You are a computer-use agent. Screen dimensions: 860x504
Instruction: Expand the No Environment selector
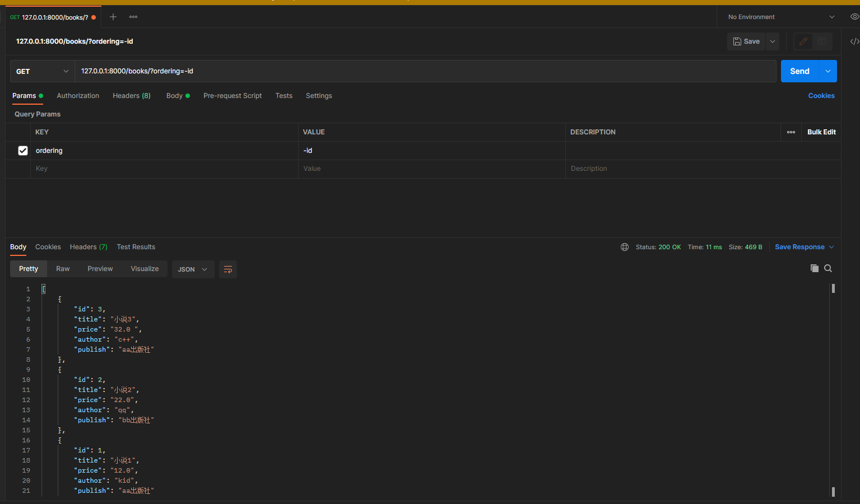click(x=781, y=17)
